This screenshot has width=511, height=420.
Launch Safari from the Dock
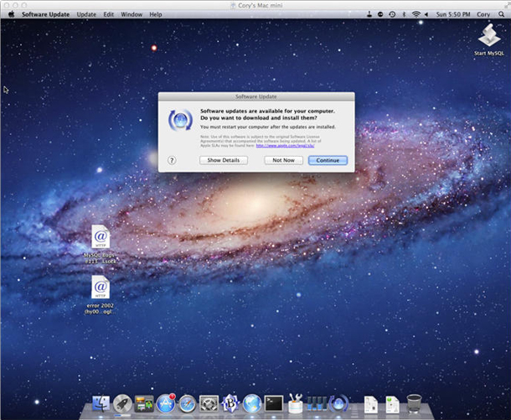[188, 404]
